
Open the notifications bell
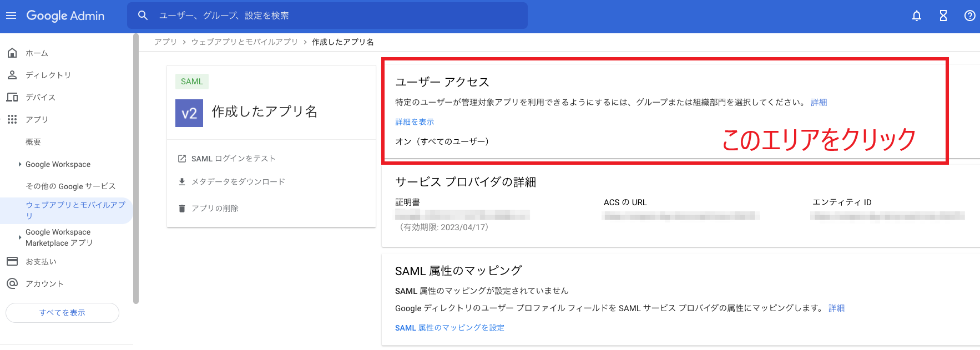(917, 16)
